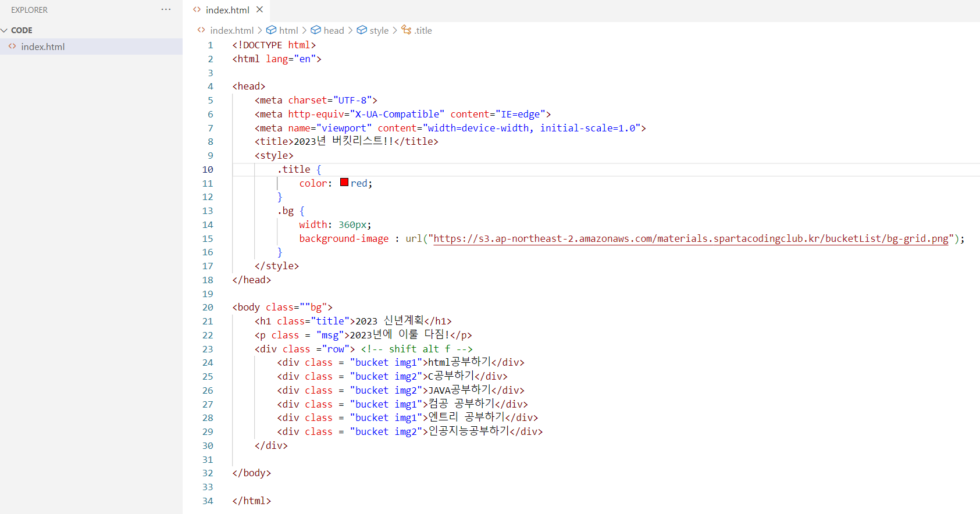
Task: Open the red color swatch picker
Action: [x=344, y=183]
